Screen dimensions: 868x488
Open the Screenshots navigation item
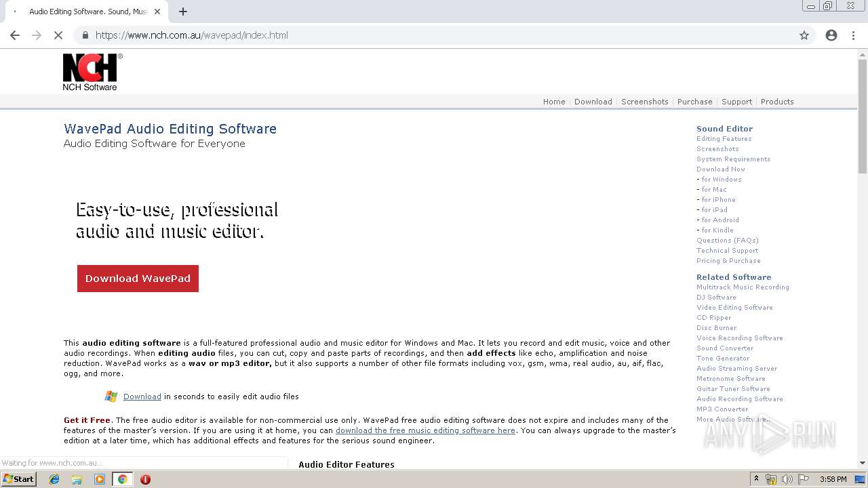tap(645, 102)
